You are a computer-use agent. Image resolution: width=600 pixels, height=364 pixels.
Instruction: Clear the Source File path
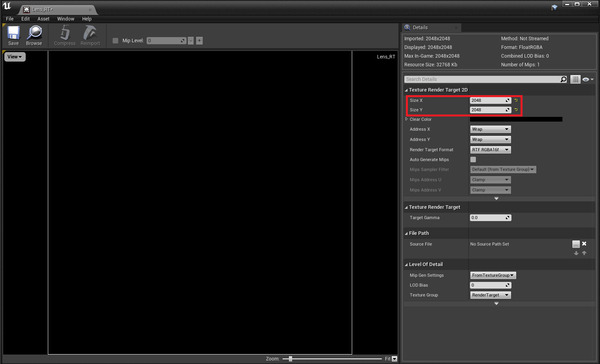coord(584,243)
